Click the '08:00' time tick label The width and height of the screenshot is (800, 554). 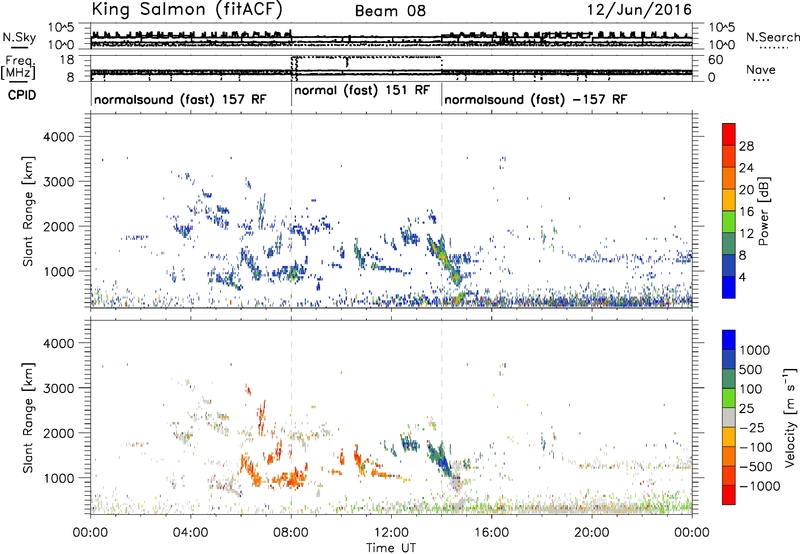291,533
